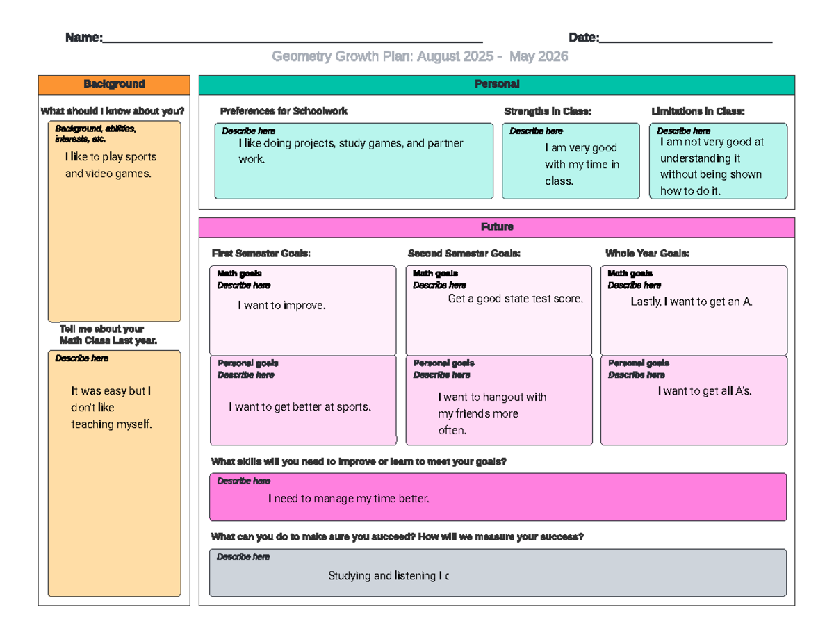Select the pink Future header bar

(x=497, y=227)
